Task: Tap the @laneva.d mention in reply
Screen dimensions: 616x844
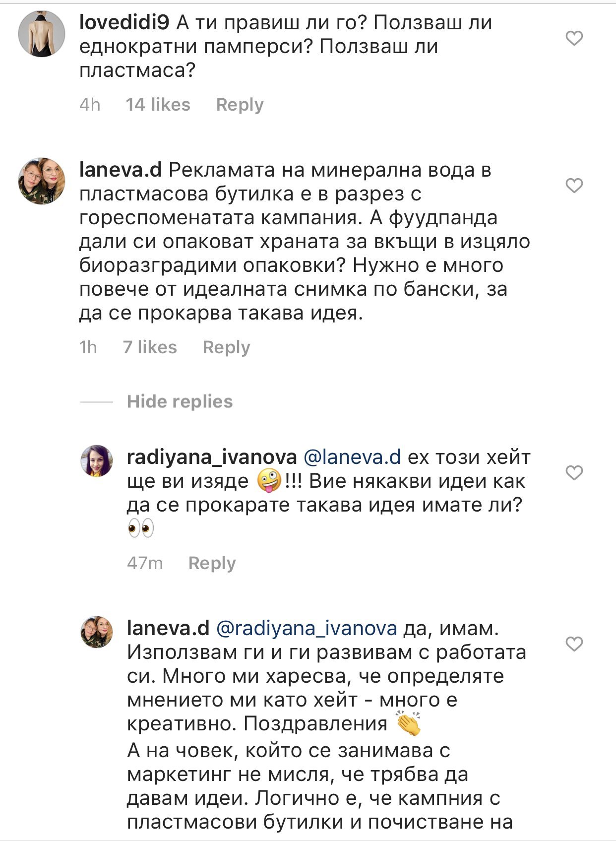Action: 352,457
